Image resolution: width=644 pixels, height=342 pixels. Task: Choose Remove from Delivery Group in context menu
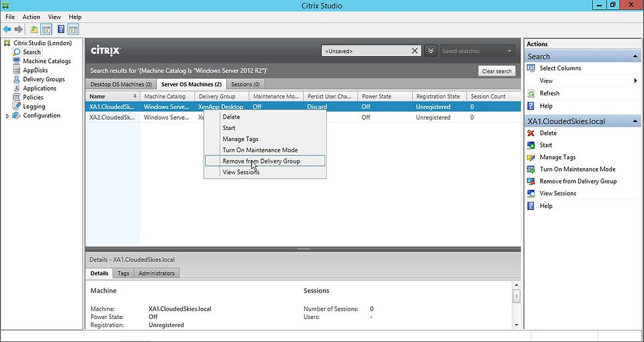265,161
